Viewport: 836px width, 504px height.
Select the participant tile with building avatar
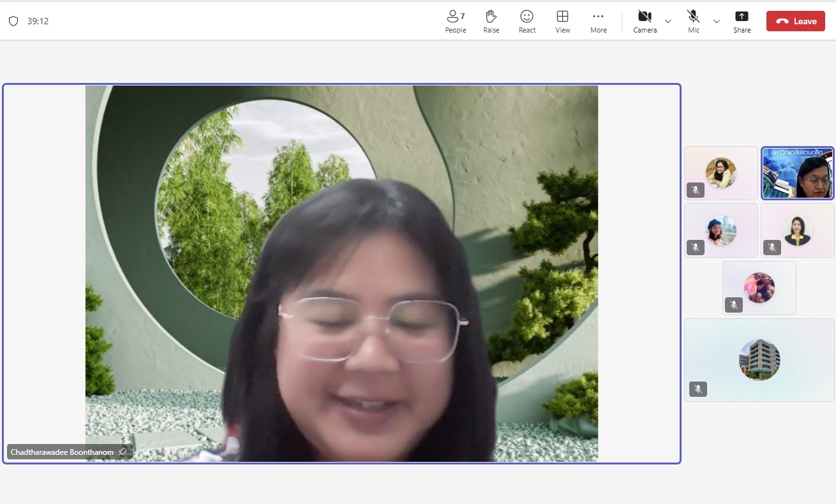click(x=759, y=360)
